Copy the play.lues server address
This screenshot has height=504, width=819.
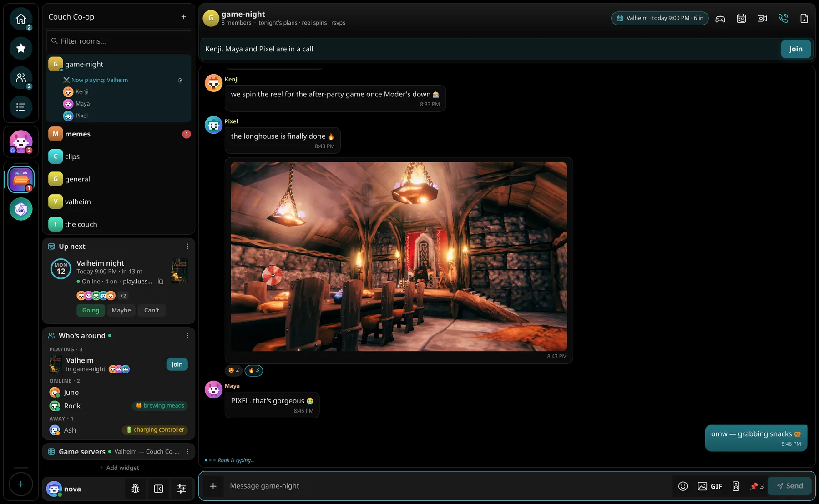161,282
